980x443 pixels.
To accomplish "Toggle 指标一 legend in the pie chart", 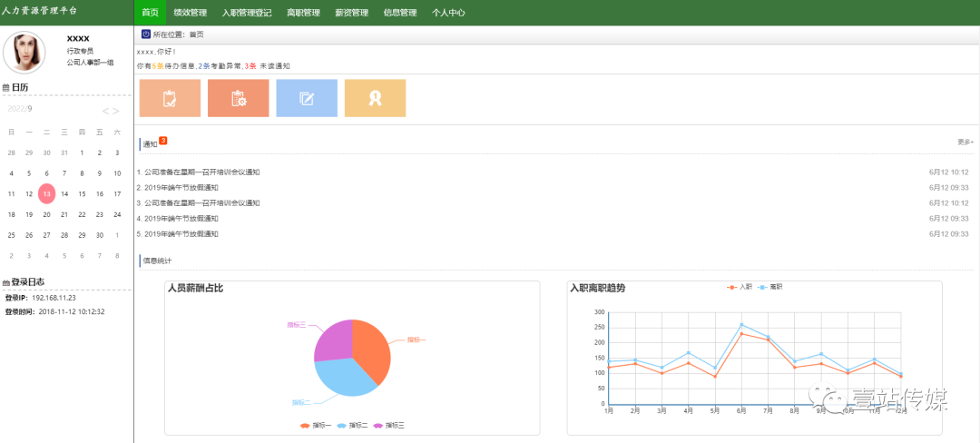I will 316,426.
